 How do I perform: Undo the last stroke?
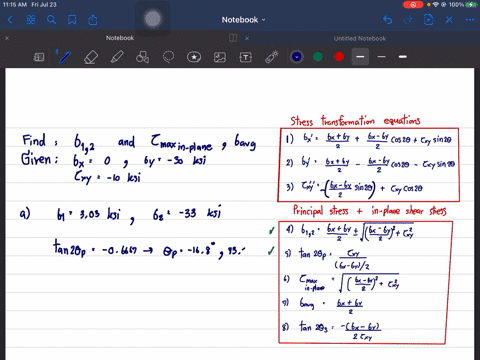pos(387,20)
